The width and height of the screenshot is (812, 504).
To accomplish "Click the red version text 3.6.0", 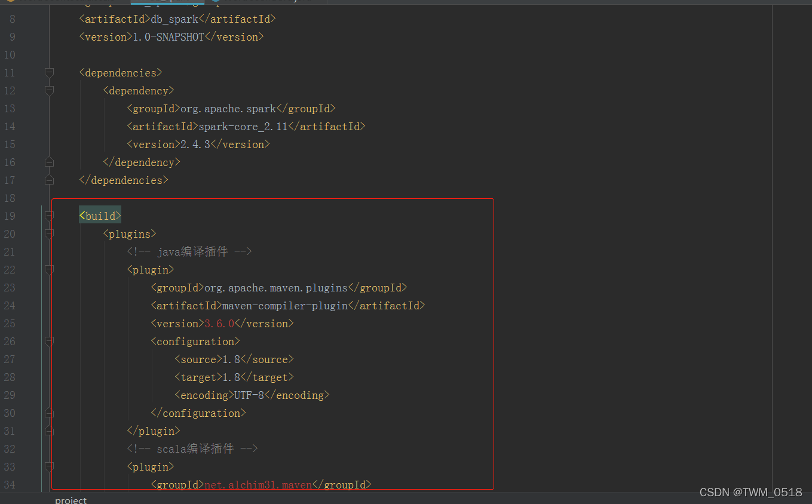I will tap(219, 323).
